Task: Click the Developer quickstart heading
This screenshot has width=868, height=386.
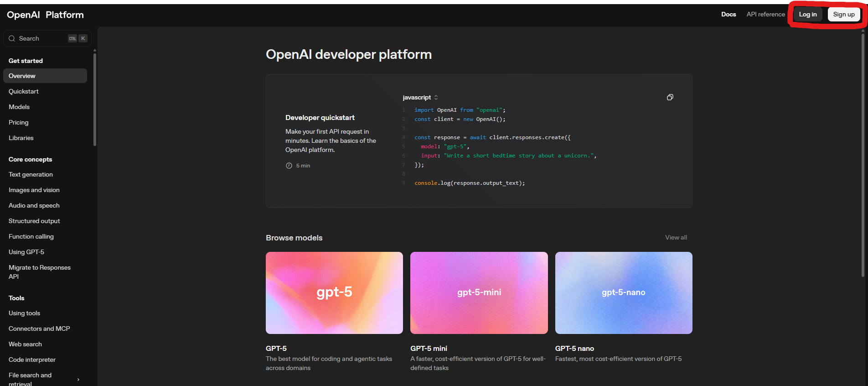Action: point(320,118)
